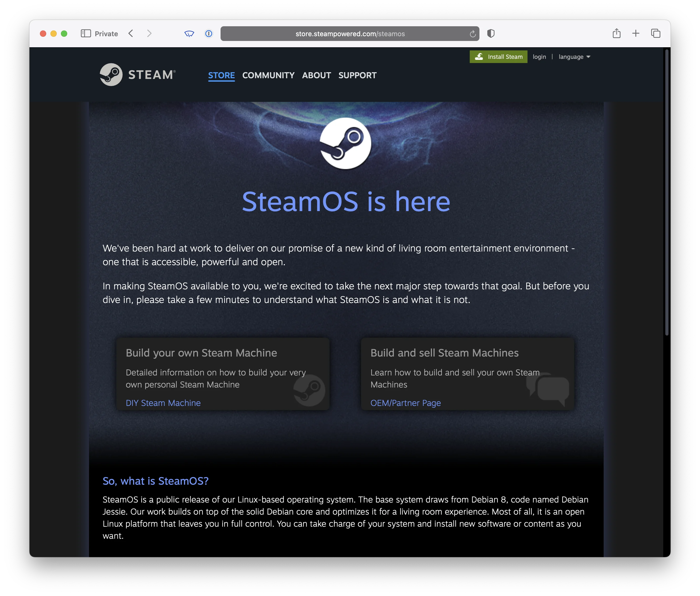Viewport: 700px width, 596px height.
Task: Click the yellow minimize window button
Action: [53, 33]
